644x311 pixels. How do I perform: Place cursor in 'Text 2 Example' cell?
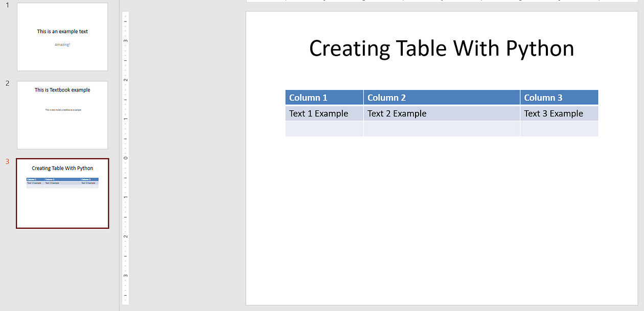(442, 113)
